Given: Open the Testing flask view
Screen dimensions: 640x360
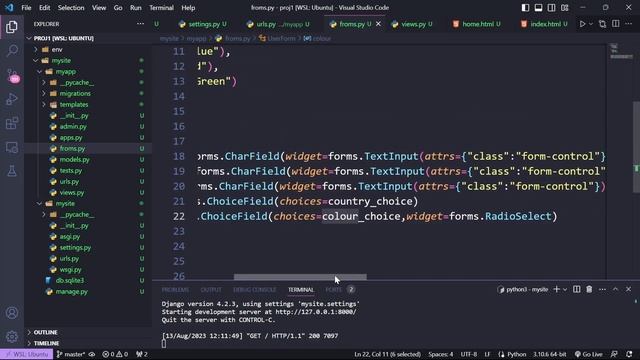Looking at the screenshot, I should pyautogui.click(x=12, y=171).
